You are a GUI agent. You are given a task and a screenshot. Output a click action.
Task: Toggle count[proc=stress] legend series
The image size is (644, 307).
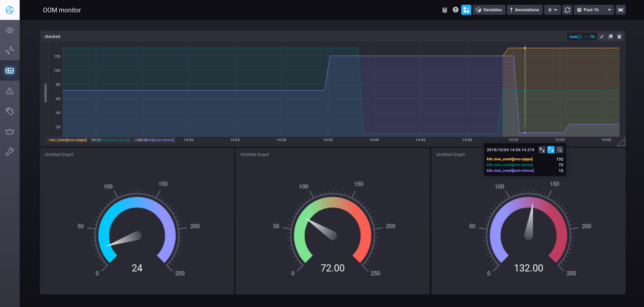click(x=154, y=140)
